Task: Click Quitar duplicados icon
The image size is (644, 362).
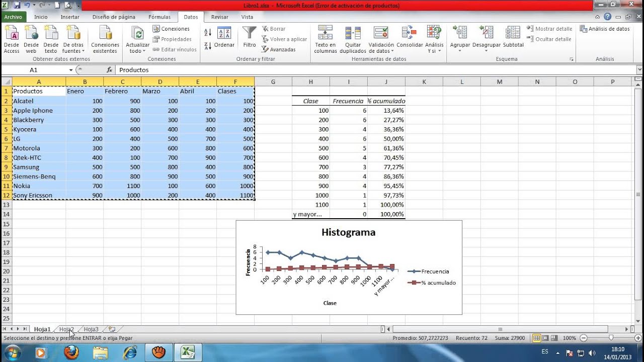Action: click(353, 33)
